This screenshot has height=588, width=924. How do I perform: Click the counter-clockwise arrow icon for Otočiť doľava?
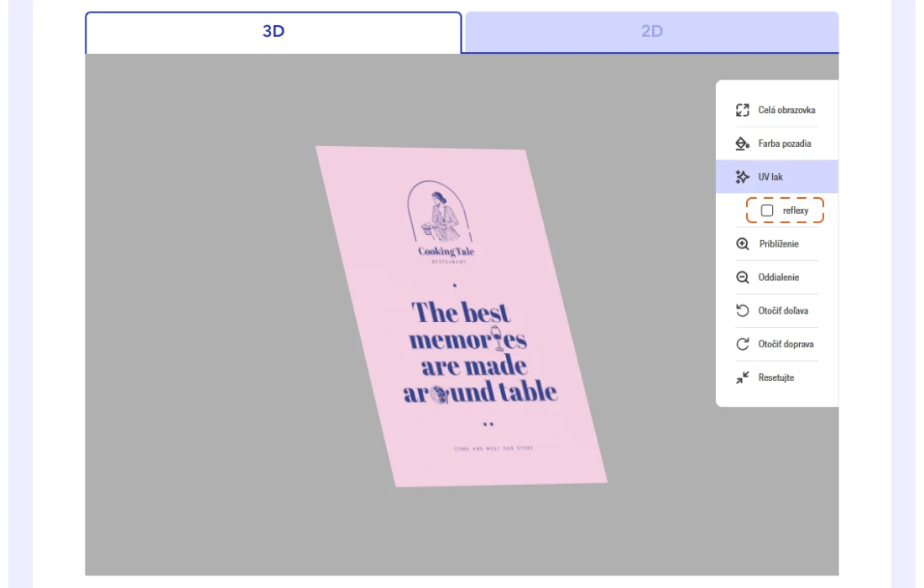point(742,311)
